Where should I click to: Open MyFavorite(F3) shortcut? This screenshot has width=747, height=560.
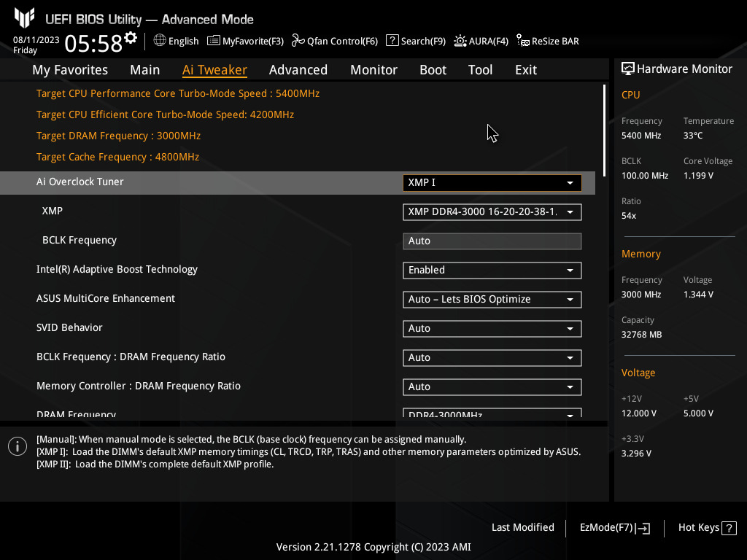pyautogui.click(x=245, y=41)
